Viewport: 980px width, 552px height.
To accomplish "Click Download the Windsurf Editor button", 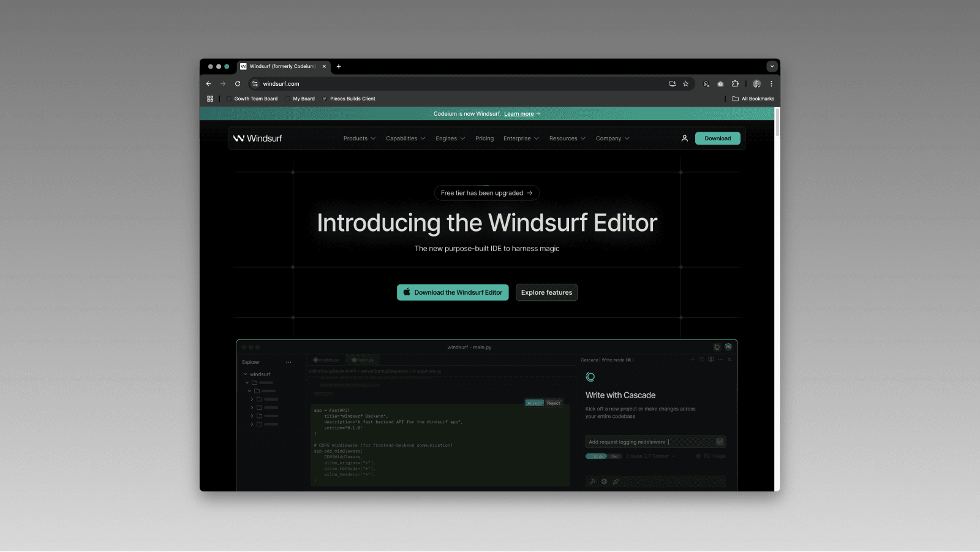I will coord(453,292).
